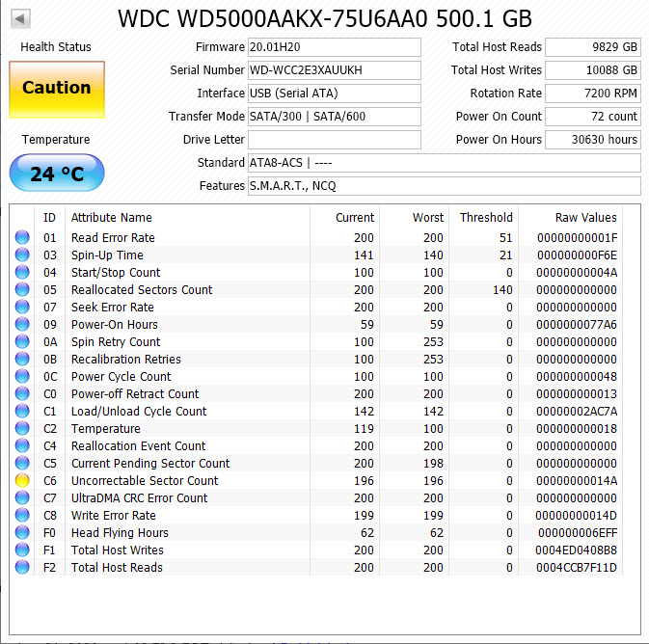Viewport: 649px width, 644px height.
Task: Click the status icon for Head Flying Hours
Action: pyautogui.click(x=22, y=533)
